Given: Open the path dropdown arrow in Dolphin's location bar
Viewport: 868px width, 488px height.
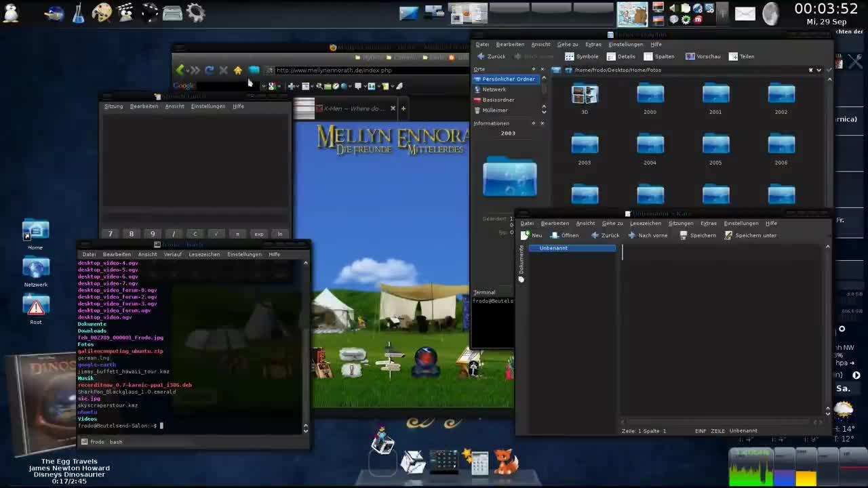Looking at the screenshot, I should click(818, 70).
